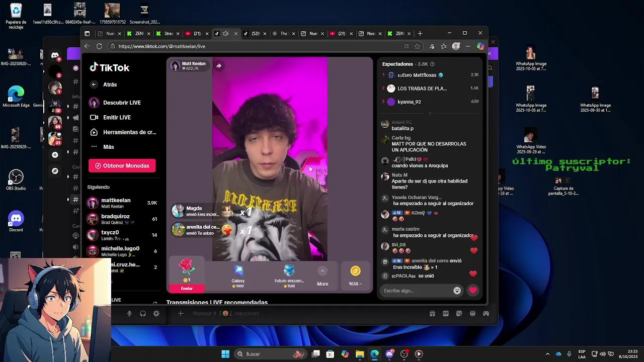This screenshot has height=362, width=644.
Task: Toggle Discord microphone mute
Action: click(129, 314)
